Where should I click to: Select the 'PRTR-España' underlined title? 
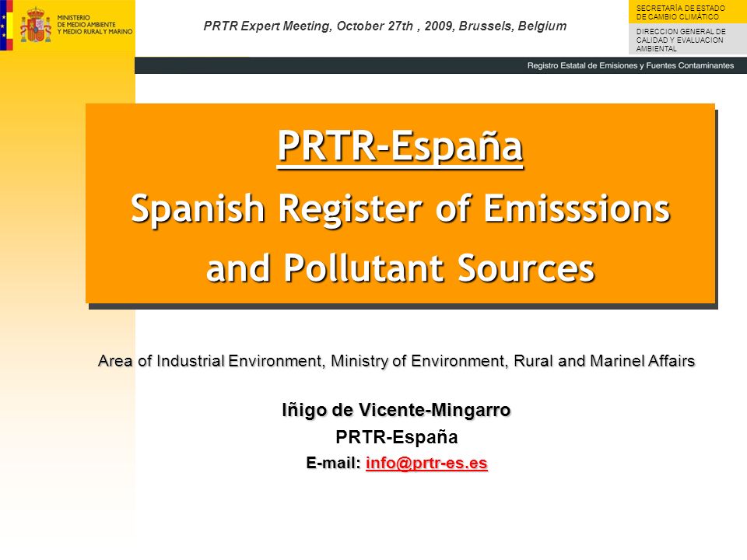(x=400, y=146)
